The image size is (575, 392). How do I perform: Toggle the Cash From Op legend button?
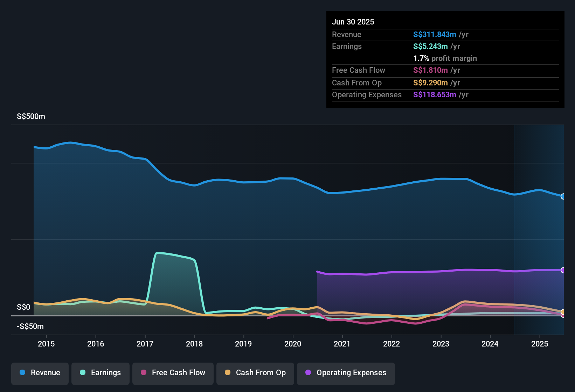[255, 373]
